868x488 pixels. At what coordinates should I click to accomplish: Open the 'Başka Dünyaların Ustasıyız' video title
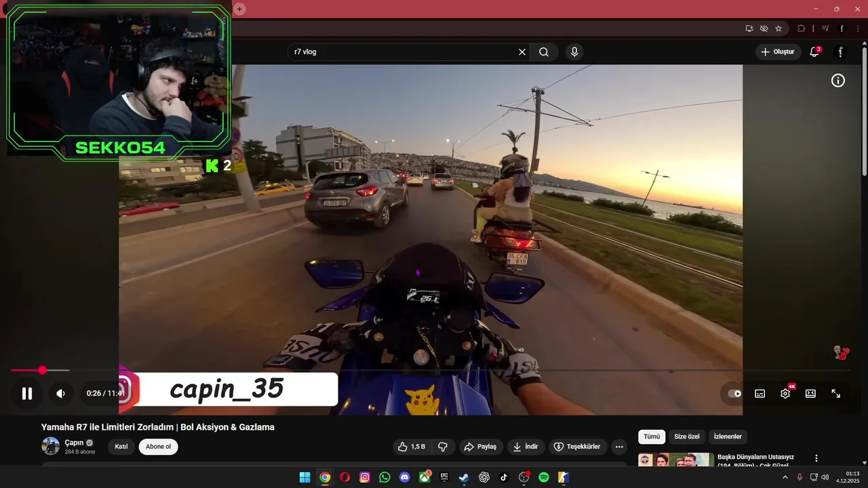point(755,460)
